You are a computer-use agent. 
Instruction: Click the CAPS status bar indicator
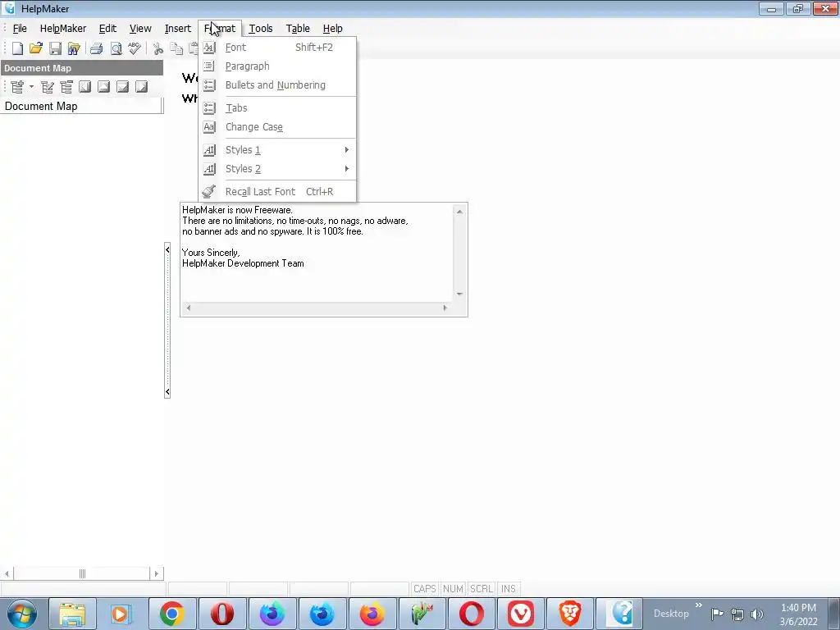click(x=425, y=589)
